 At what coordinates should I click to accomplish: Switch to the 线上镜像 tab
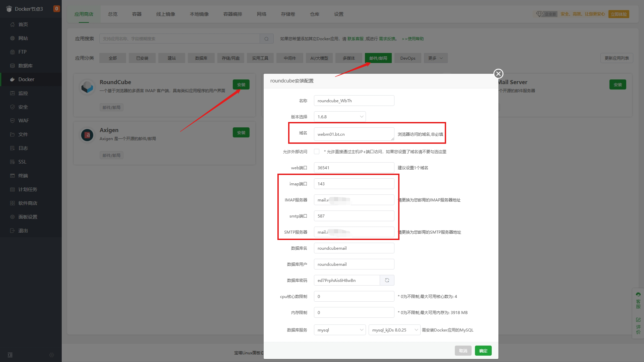click(166, 14)
